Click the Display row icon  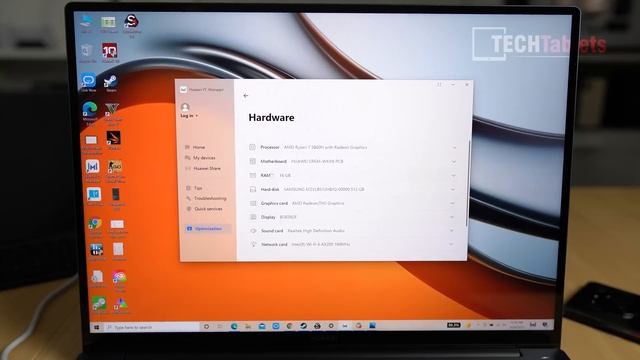coord(253,217)
